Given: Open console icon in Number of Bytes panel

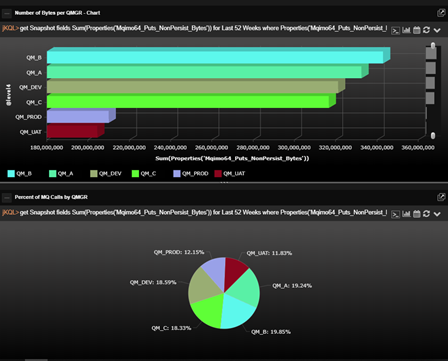Looking at the screenshot, I should click(395, 30).
